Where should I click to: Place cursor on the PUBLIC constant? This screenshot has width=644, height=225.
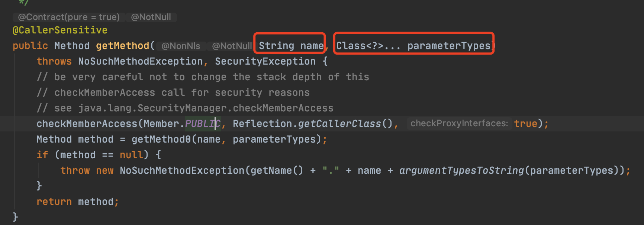pyautogui.click(x=202, y=124)
